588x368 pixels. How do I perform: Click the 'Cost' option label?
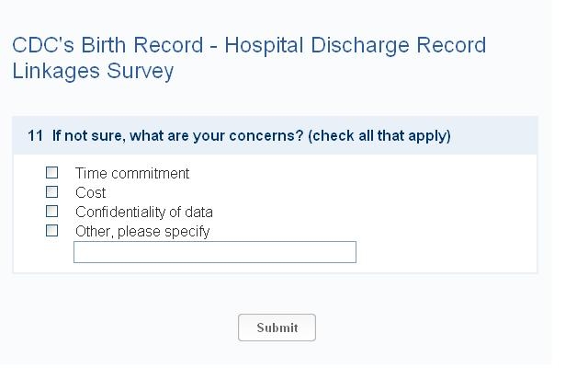click(x=90, y=192)
